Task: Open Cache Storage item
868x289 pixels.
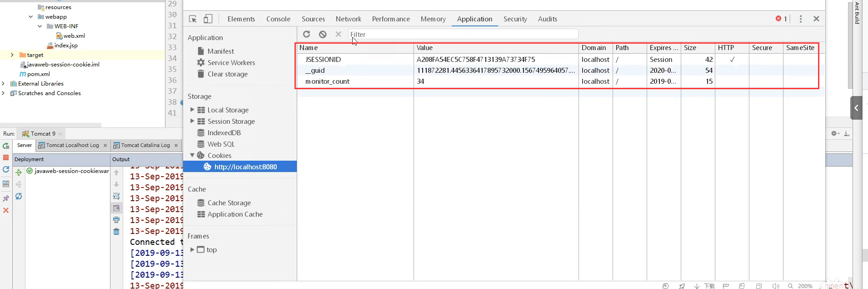Action: [229, 203]
